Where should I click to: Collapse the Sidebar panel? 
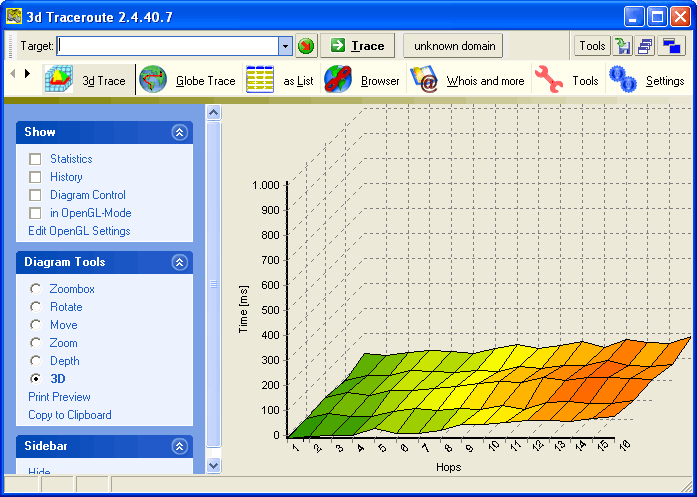(x=180, y=446)
